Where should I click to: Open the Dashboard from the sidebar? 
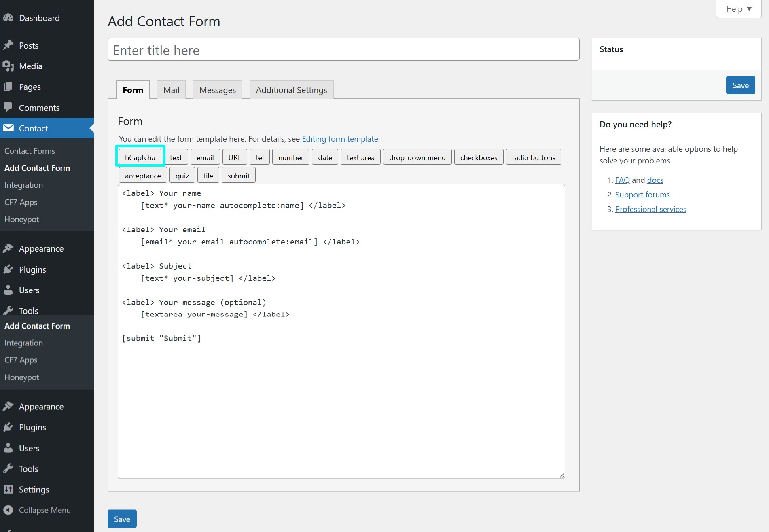9,18
